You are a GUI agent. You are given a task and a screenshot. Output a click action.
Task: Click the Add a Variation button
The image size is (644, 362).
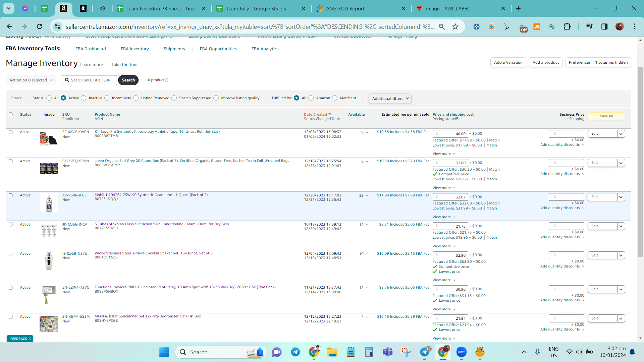tap(508, 62)
